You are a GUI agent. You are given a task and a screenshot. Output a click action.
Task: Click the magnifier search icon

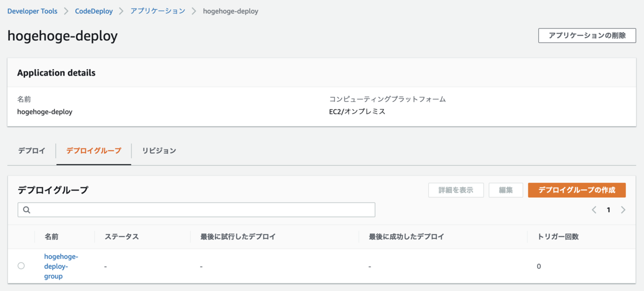tap(26, 210)
